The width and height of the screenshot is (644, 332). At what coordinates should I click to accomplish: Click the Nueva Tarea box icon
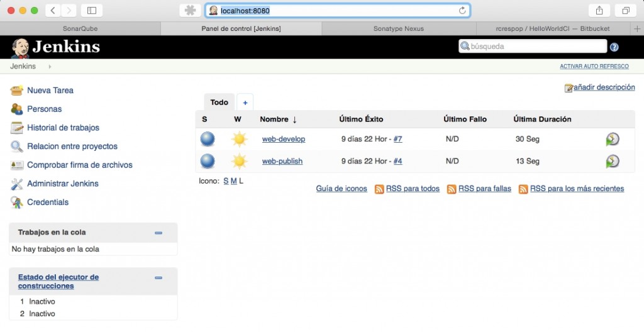(x=17, y=90)
